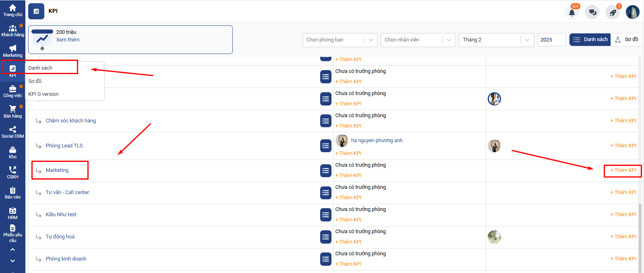Image resolution: width=644 pixels, height=273 pixels.
Task: Open Trang chủ home in sidebar
Action: [12, 10]
